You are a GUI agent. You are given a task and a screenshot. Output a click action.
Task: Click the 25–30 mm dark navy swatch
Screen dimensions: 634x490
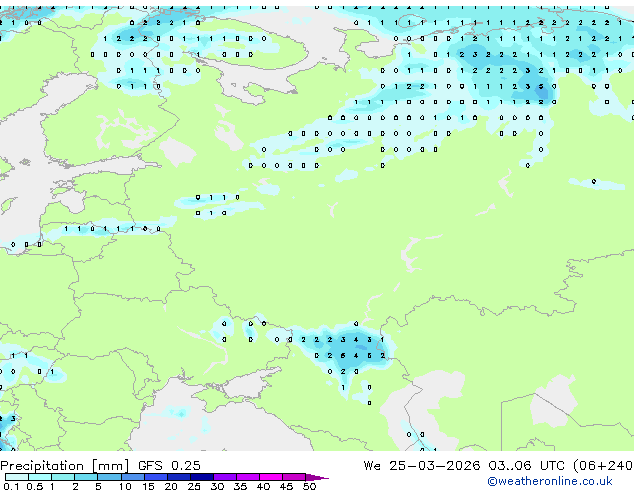(x=201, y=477)
